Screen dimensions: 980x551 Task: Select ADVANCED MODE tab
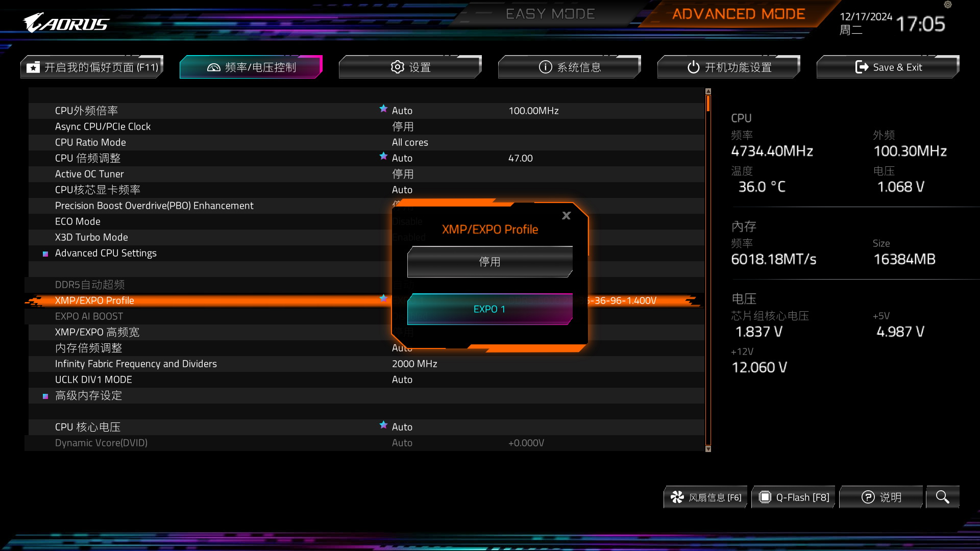[738, 14]
